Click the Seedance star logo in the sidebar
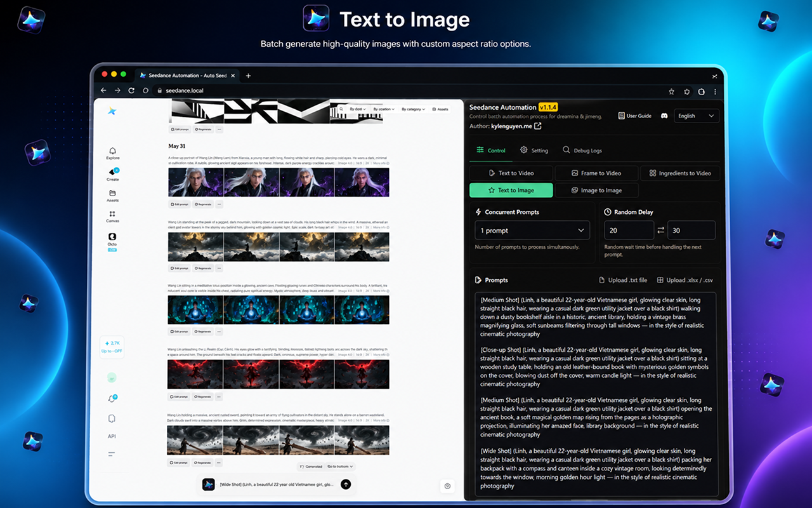Image resolution: width=812 pixels, height=508 pixels. click(112, 111)
